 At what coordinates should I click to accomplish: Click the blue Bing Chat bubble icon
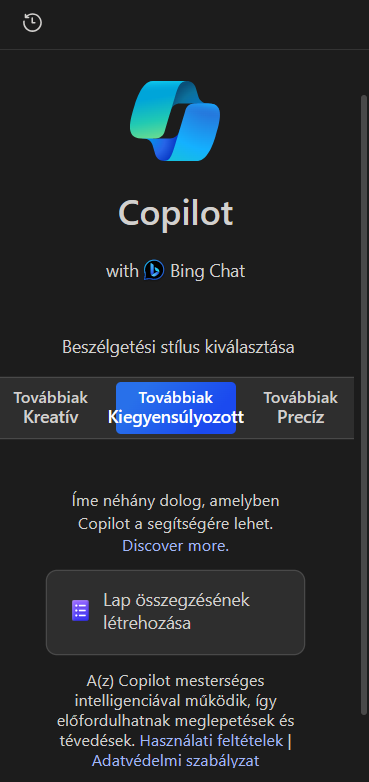(154, 271)
